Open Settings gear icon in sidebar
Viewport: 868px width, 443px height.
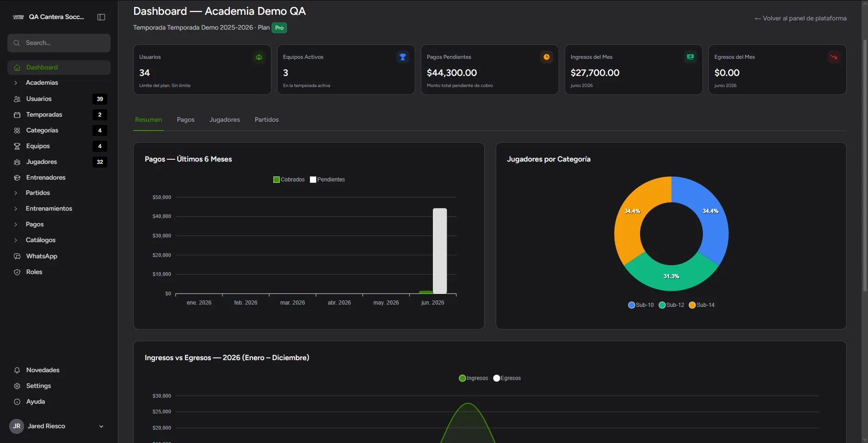17,386
